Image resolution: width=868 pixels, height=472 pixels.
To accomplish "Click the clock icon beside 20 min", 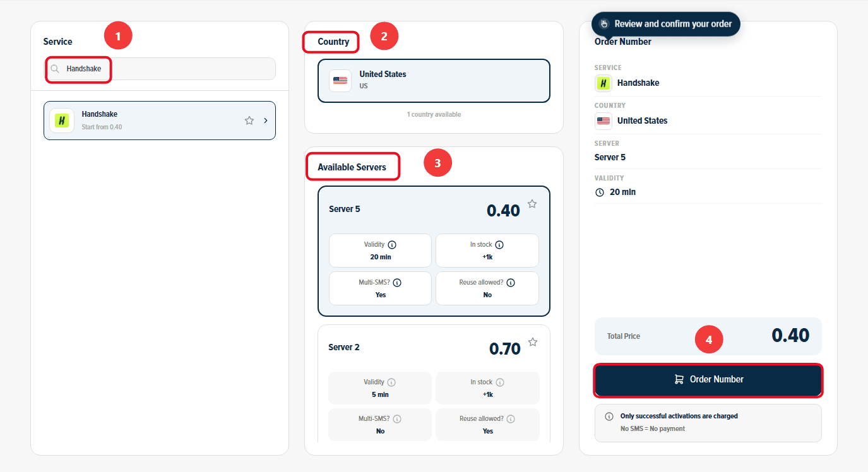I will pos(600,192).
